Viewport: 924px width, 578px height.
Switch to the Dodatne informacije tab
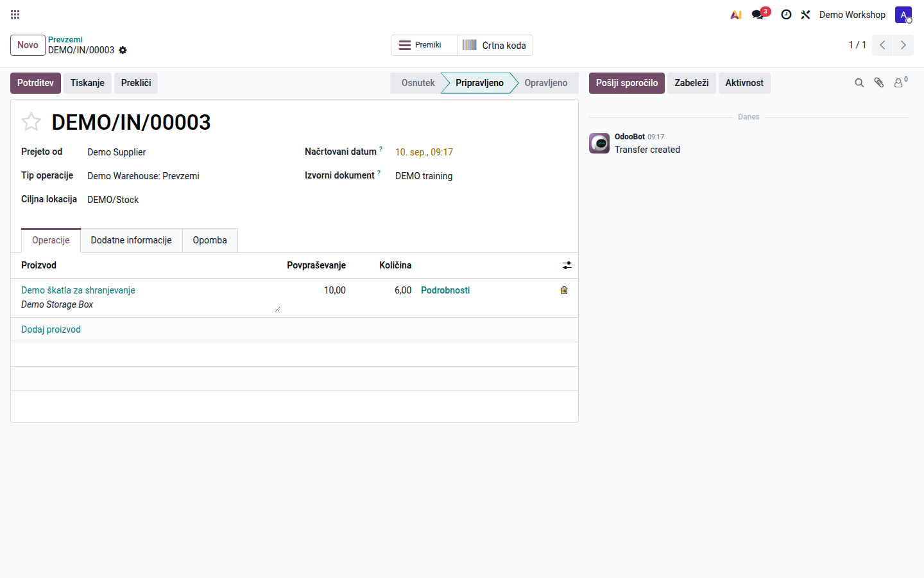pyautogui.click(x=131, y=240)
